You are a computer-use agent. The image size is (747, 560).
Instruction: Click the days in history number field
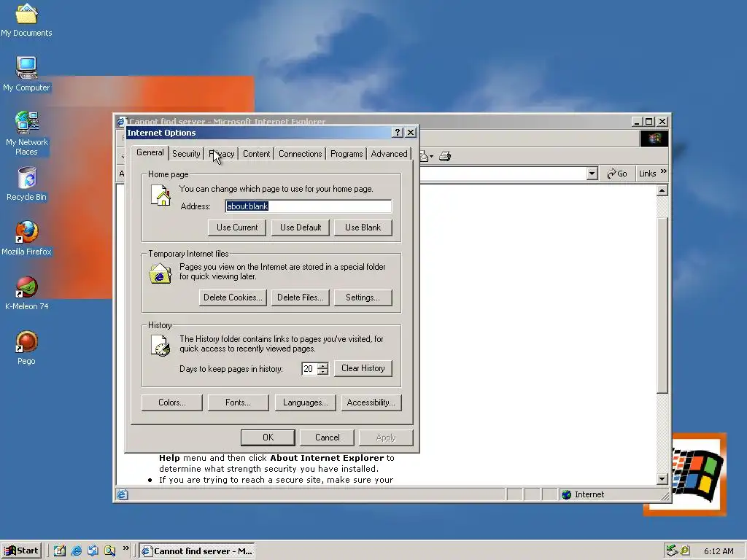[309, 368]
